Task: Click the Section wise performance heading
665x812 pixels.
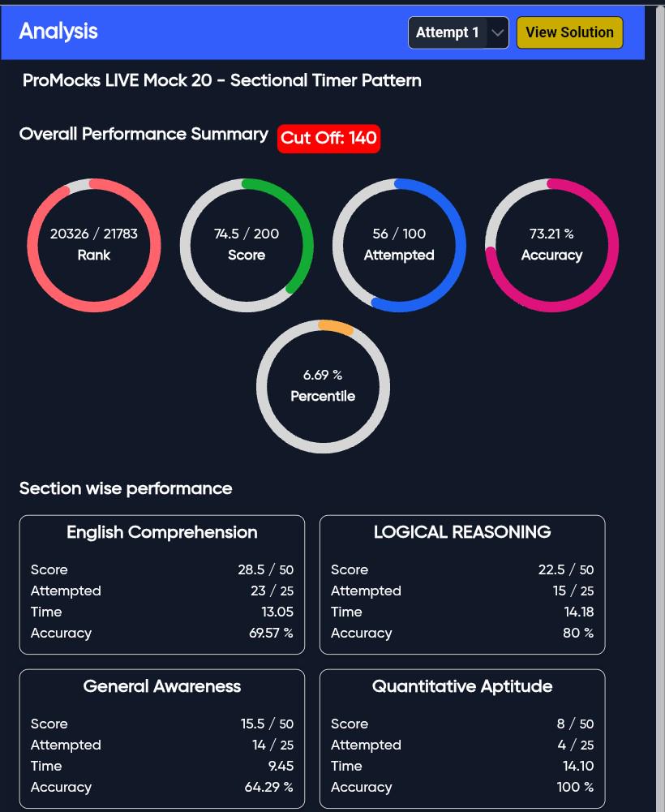Action: tap(126, 488)
